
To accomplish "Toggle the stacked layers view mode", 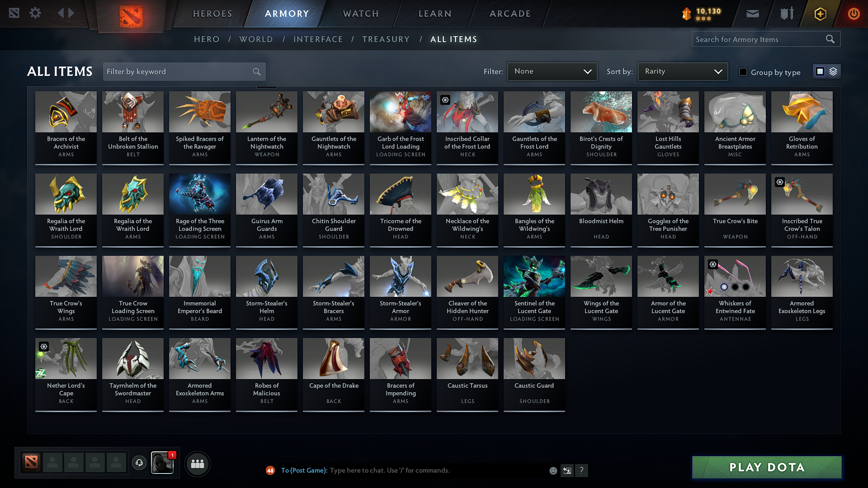I will click(832, 71).
